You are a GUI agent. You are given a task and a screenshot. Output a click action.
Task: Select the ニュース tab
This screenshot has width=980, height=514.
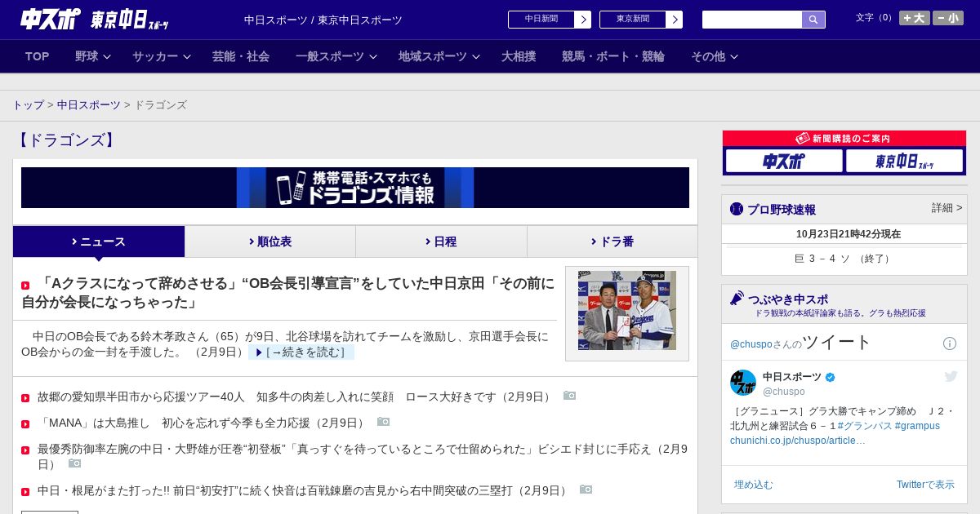click(x=99, y=241)
